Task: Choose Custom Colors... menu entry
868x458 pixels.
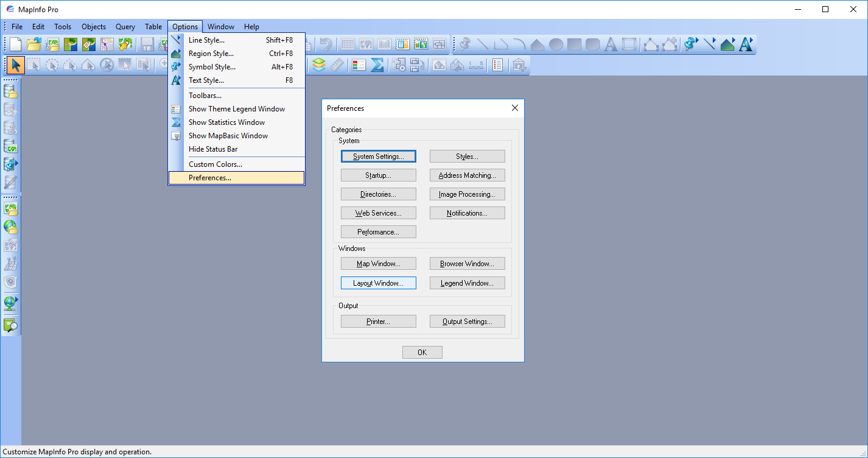Action: (236, 164)
